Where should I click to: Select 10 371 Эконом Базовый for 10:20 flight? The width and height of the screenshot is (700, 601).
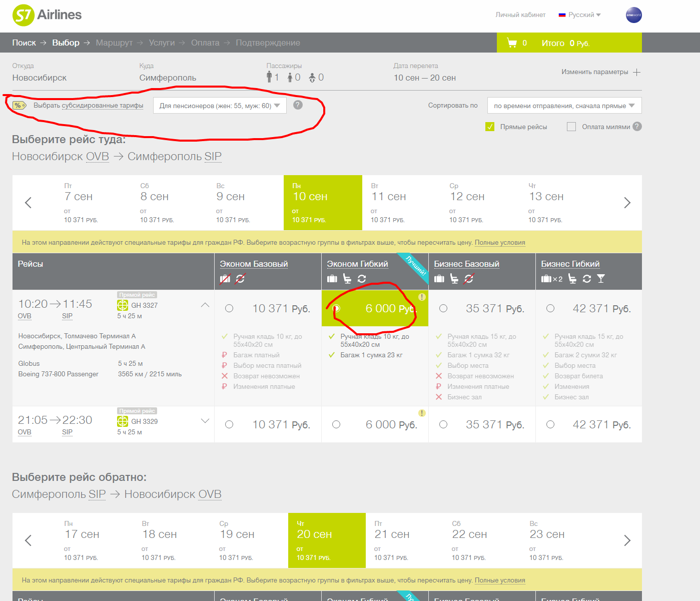pos(229,308)
